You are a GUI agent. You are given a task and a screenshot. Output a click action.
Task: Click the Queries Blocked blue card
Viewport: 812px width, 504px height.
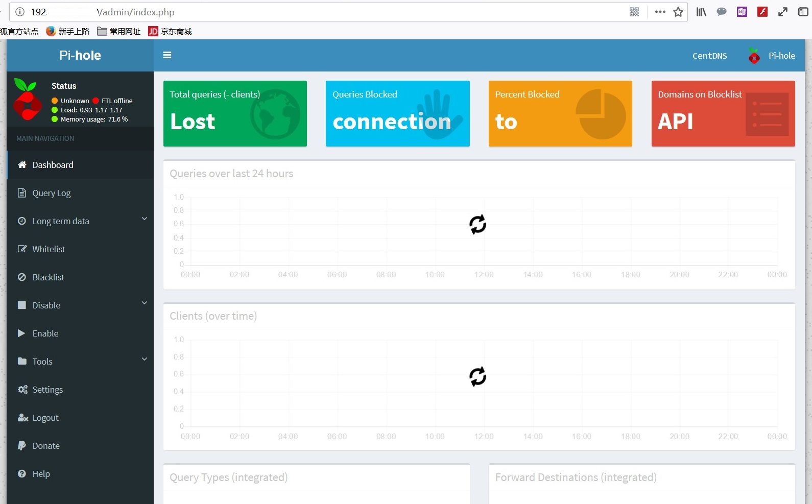tap(398, 113)
